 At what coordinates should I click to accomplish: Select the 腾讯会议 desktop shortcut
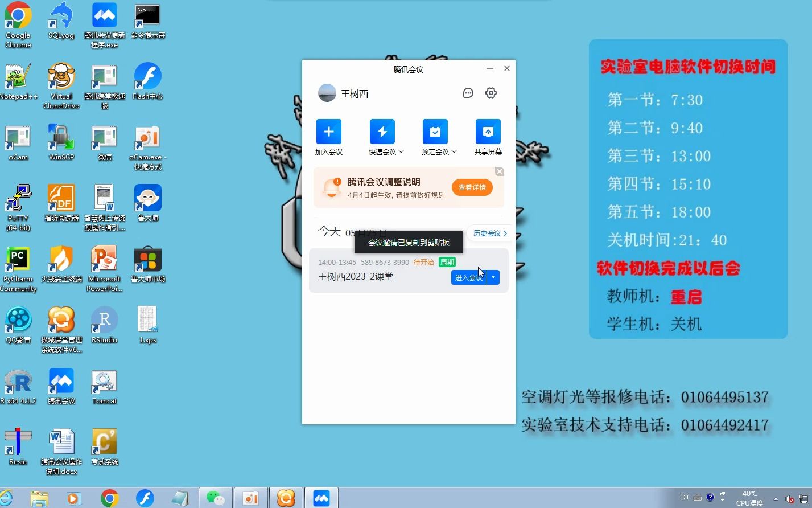point(61,386)
